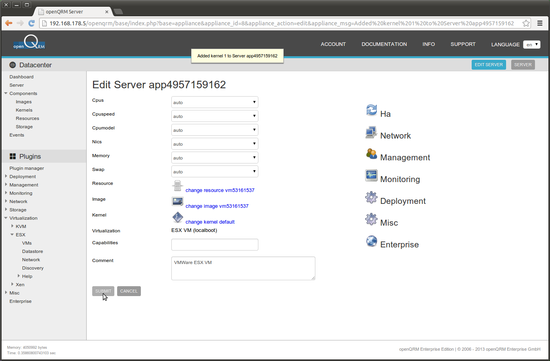Open Datastore under ESX
The width and height of the screenshot is (550, 361).
click(32, 251)
